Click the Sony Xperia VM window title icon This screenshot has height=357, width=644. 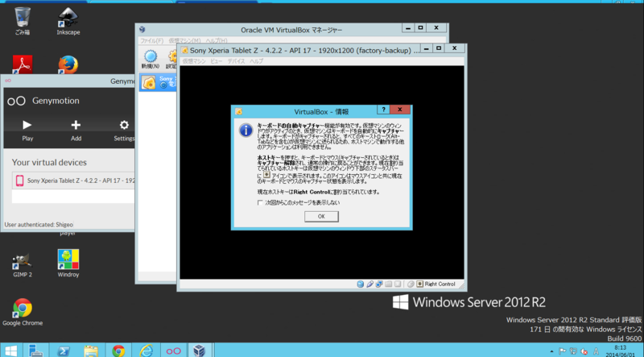pos(185,50)
